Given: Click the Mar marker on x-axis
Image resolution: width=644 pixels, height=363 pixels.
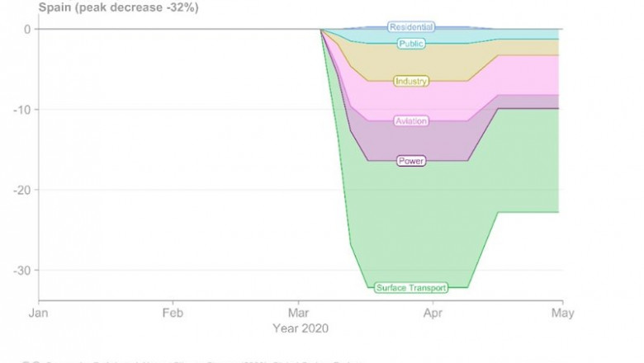Looking at the screenshot, I should coord(298,313).
